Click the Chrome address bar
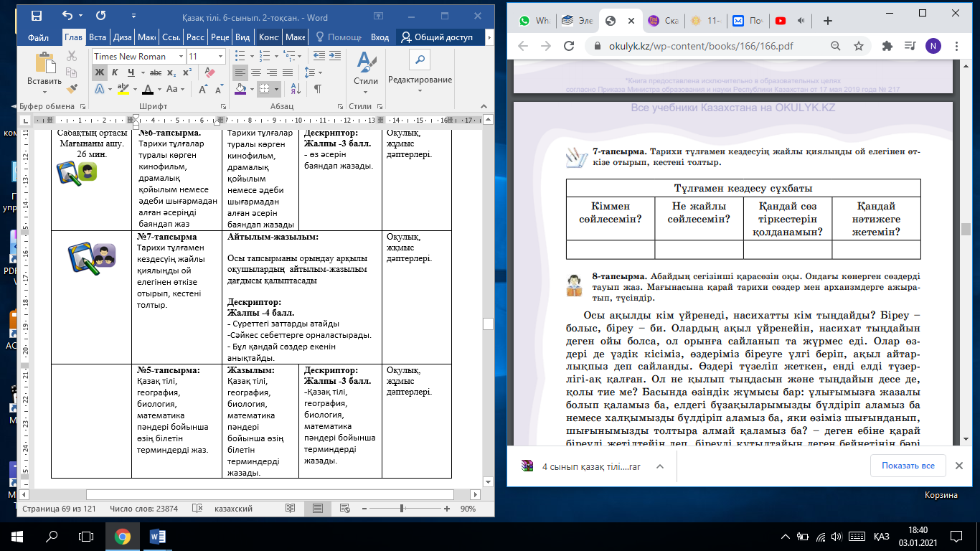Image resolution: width=980 pixels, height=551 pixels. tap(710, 46)
